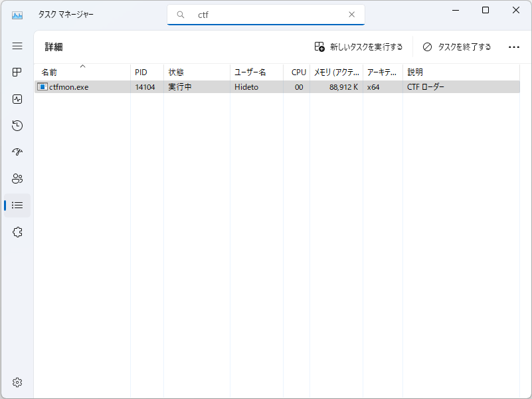Select the Startup apps icon

tap(17, 152)
